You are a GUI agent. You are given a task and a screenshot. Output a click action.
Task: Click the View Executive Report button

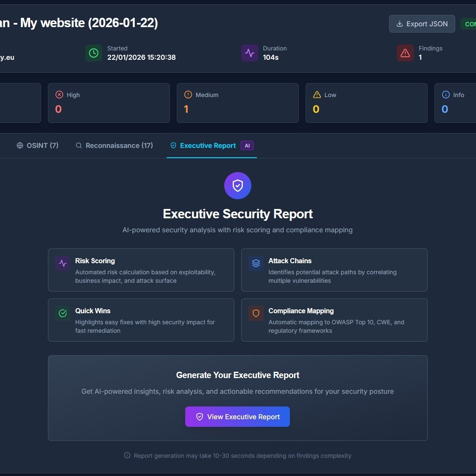(x=237, y=417)
